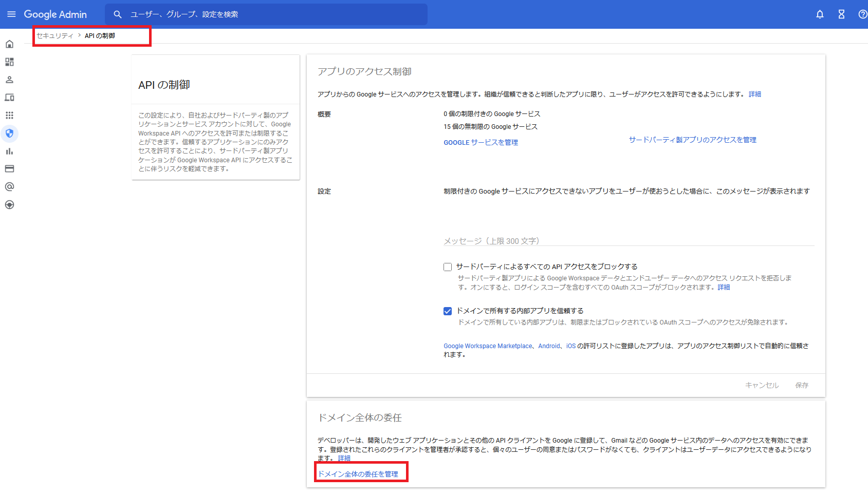Click API の制御 in the breadcrumb

coord(100,36)
